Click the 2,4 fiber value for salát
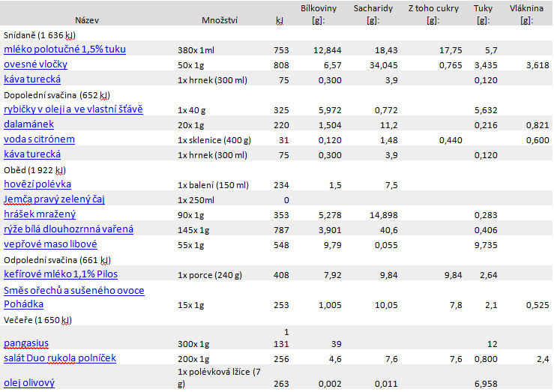Viewport: 554px width, 392px height. [543, 359]
